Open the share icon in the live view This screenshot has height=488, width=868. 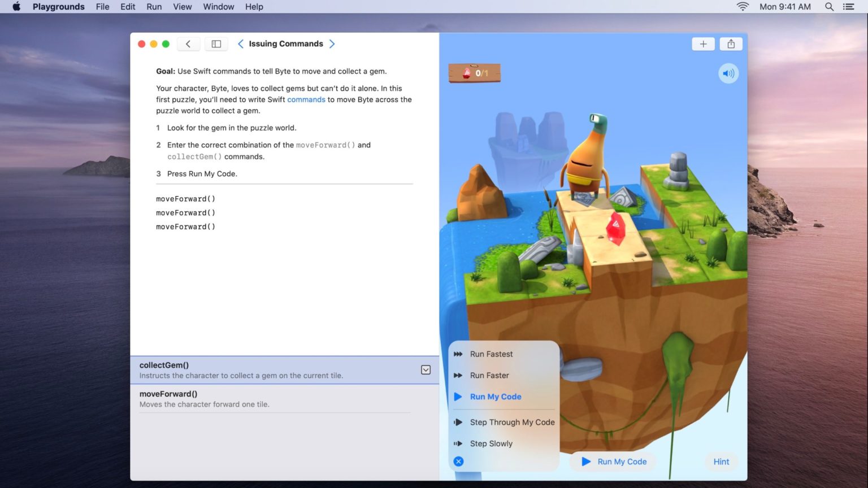point(731,43)
